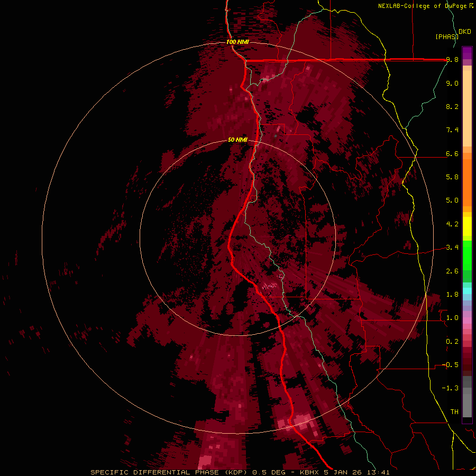Click the KBHX station identifier
Screen dimensions: 476x476
[x=309, y=472]
